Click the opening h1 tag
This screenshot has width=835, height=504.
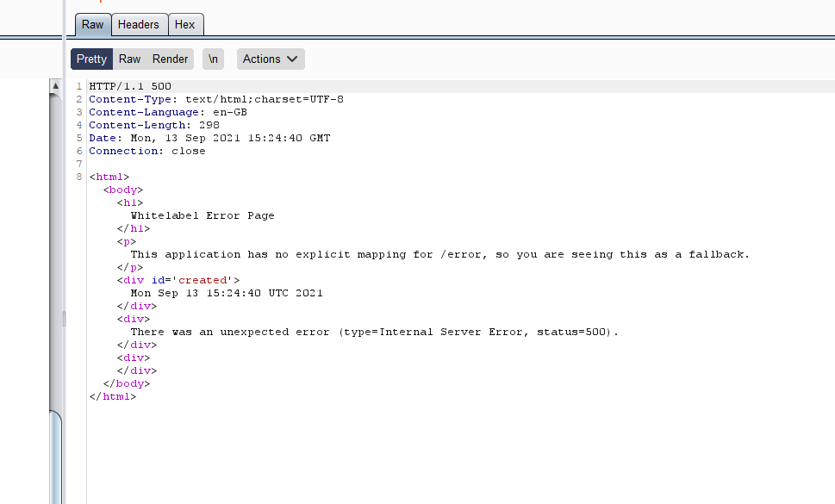130,202
